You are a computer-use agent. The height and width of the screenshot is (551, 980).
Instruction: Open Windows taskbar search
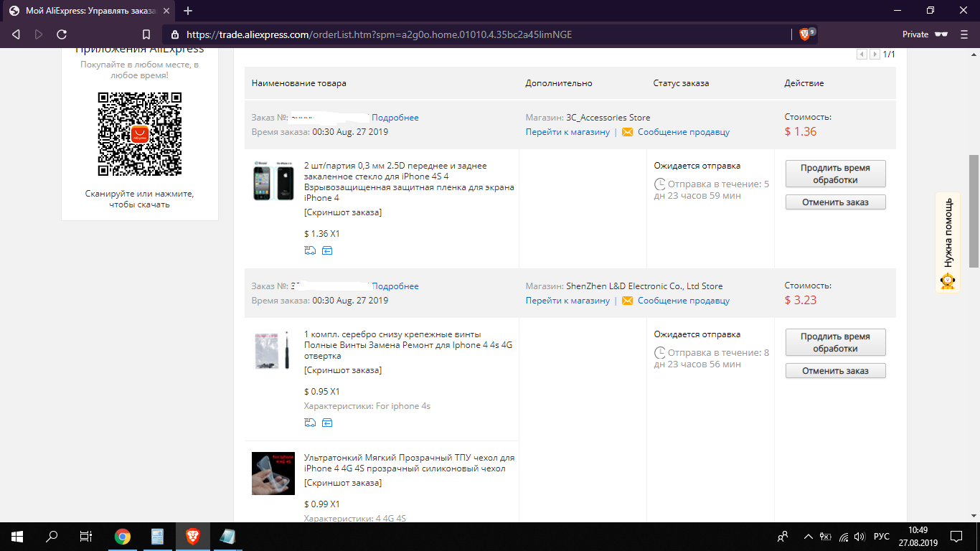(52, 536)
